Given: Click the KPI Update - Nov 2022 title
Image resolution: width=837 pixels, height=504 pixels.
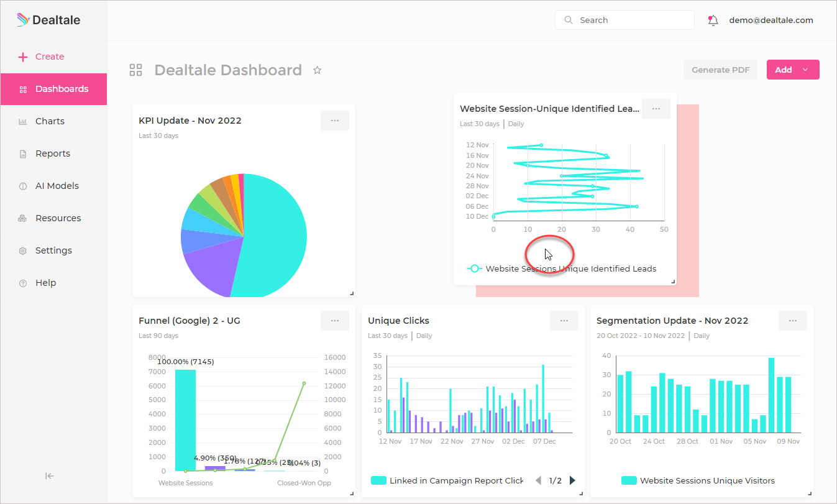Looking at the screenshot, I should click(190, 121).
